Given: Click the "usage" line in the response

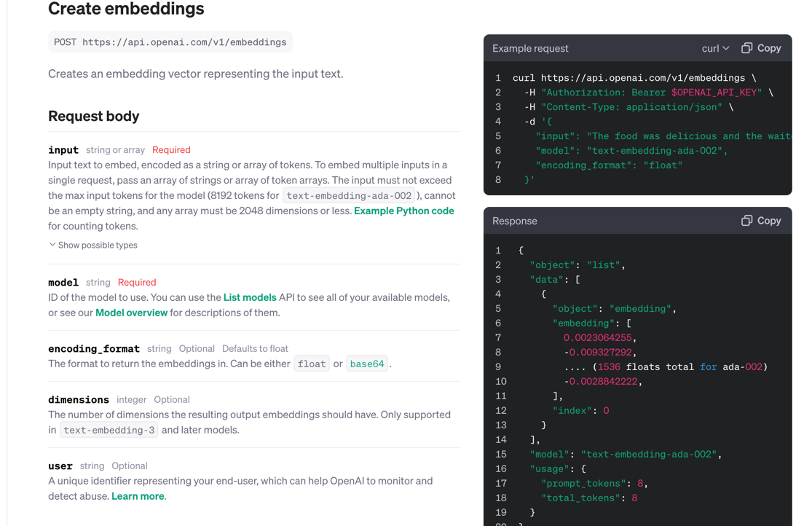Looking at the screenshot, I should pos(558,469).
